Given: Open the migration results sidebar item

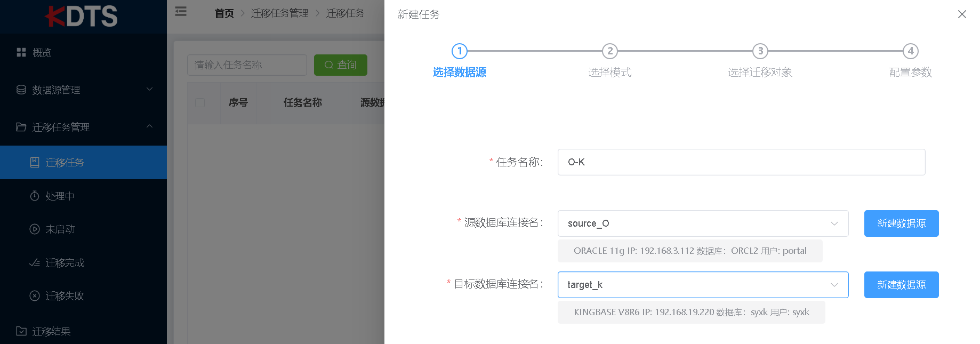Looking at the screenshot, I should click(51, 331).
